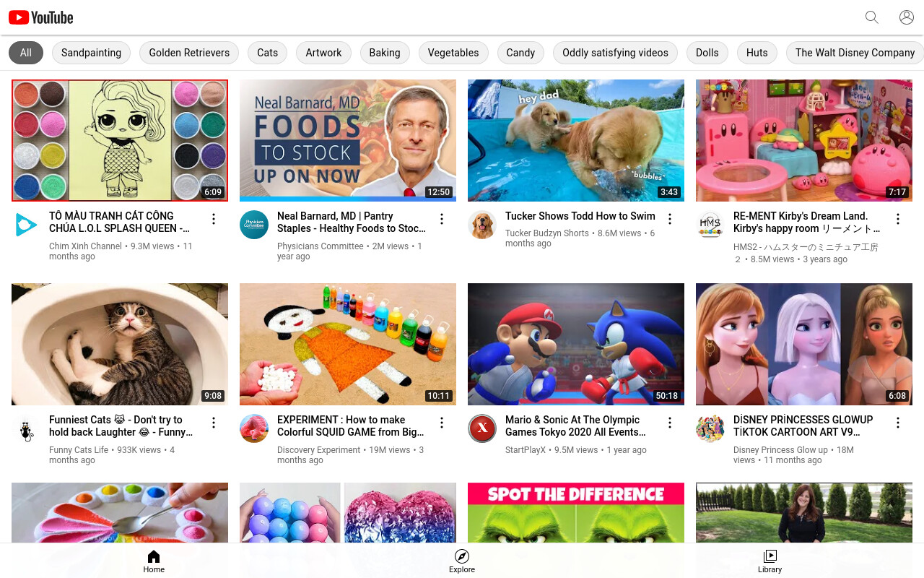Select the Sandpainting filter chip
Image resolution: width=924 pixels, height=578 pixels.
(x=91, y=53)
